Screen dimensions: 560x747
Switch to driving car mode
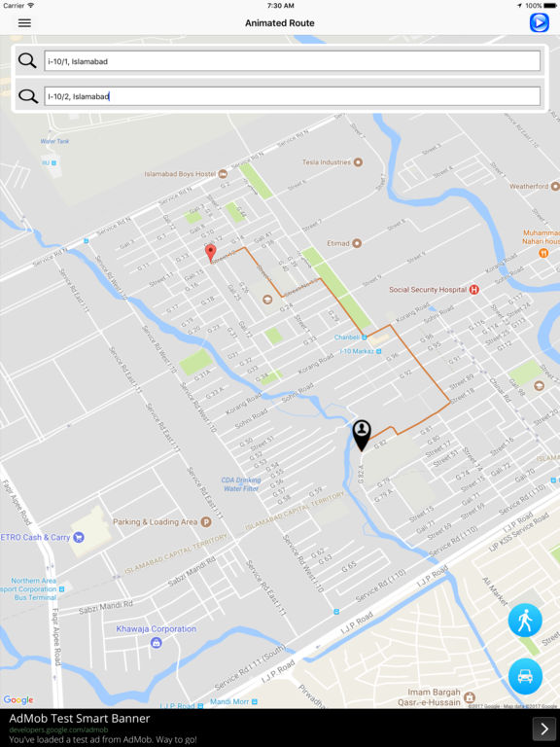click(525, 676)
